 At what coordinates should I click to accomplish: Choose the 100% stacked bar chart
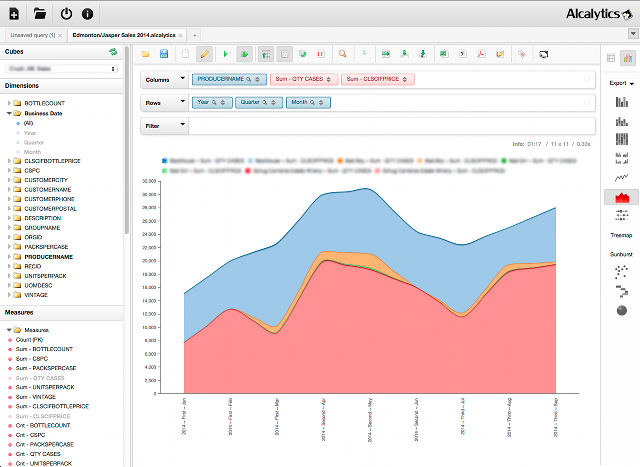pos(622,139)
